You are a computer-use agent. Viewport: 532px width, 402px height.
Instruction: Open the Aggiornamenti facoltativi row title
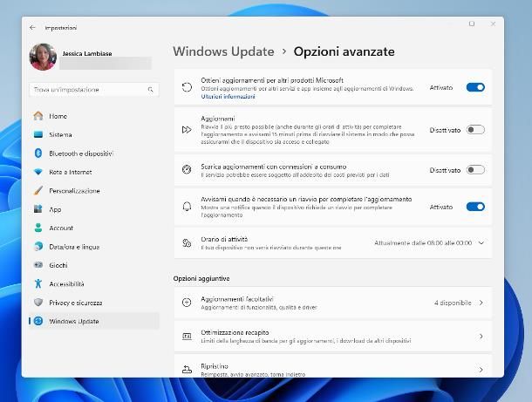237,299
